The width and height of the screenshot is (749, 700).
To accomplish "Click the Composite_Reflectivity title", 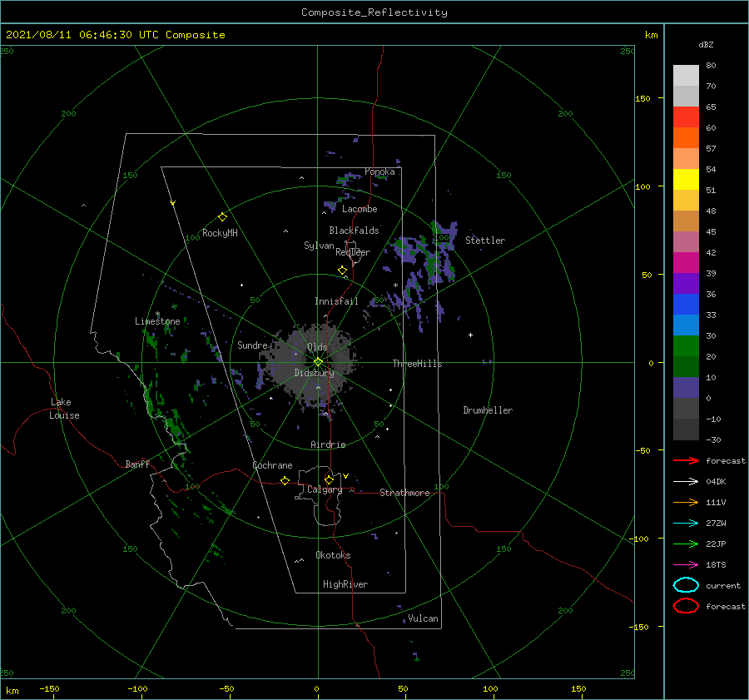I will point(374,12).
